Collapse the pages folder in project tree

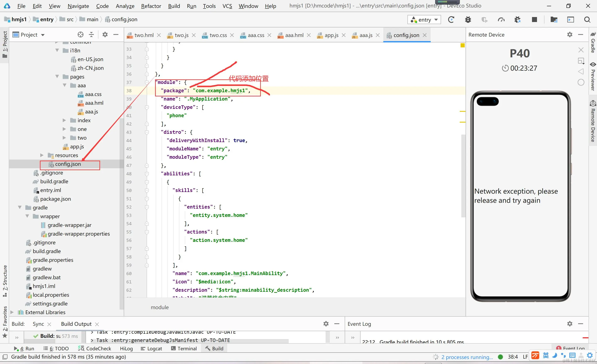[x=57, y=77]
